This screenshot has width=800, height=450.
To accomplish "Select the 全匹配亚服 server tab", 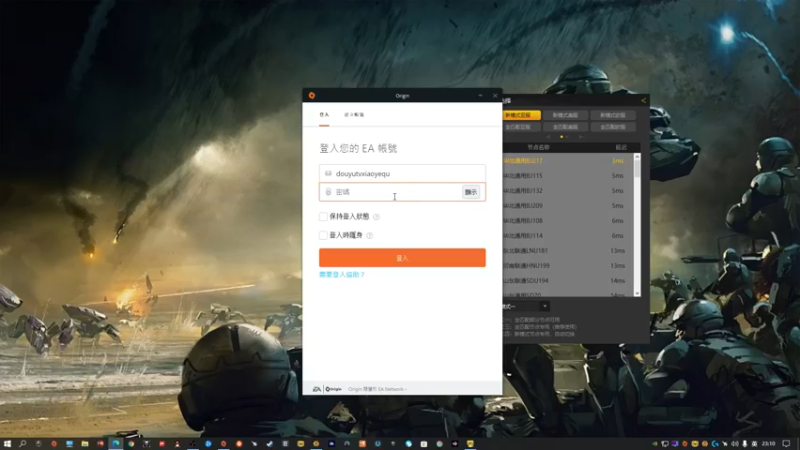I will pos(521,127).
